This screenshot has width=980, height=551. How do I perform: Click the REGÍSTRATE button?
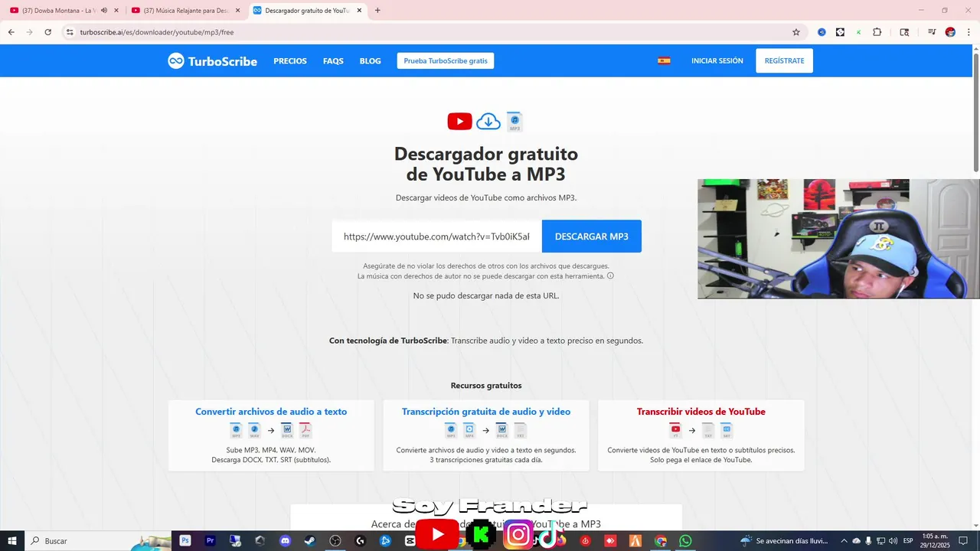(x=784, y=61)
